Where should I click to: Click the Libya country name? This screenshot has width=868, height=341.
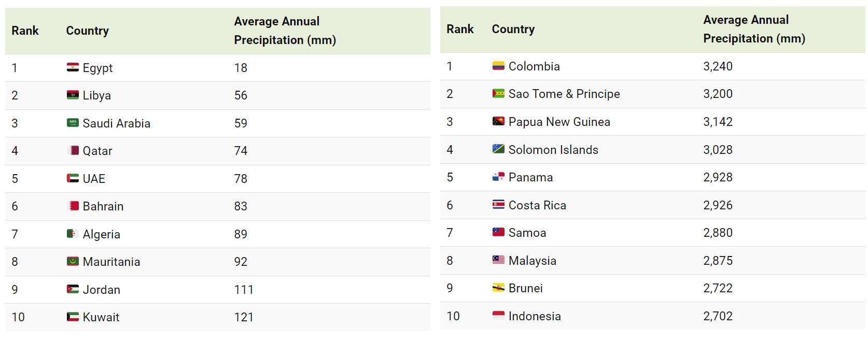click(x=97, y=95)
